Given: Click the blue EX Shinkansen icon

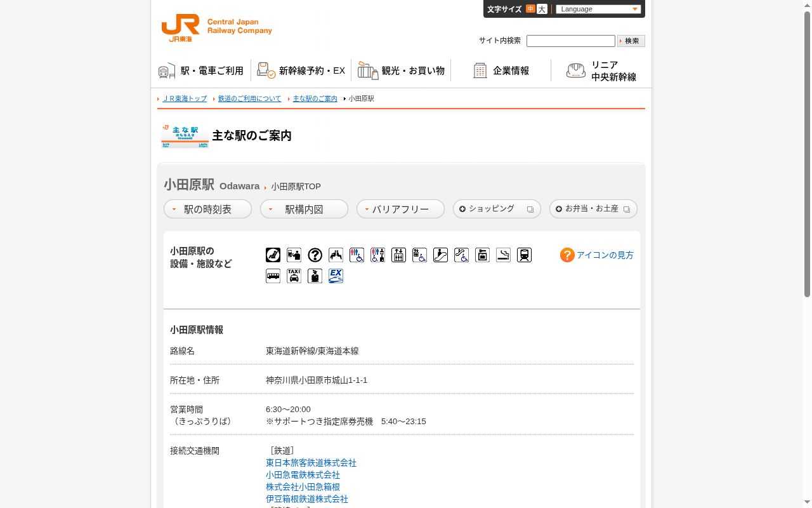Looking at the screenshot, I should click(x=336, y=276).
